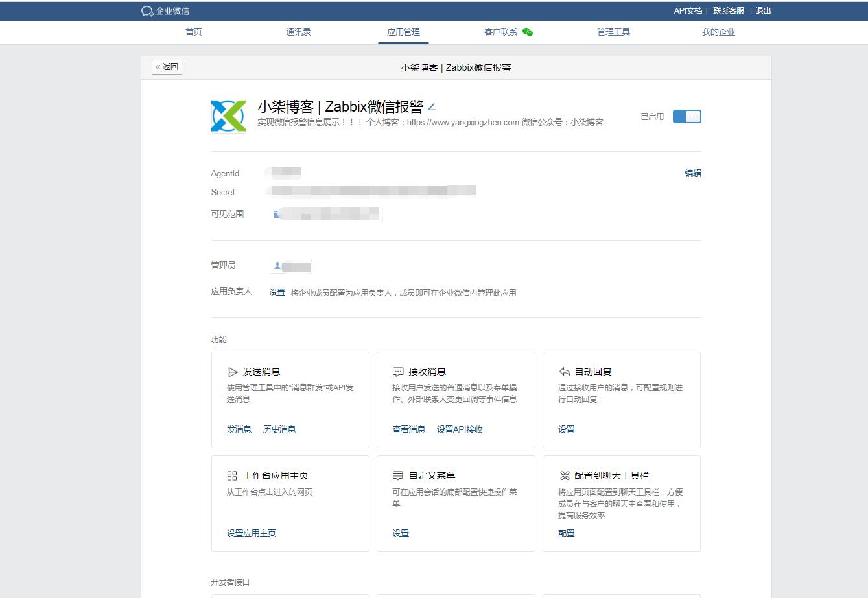Image resolution: width=868 pixels, height=598 pixels.
Task: Click 退出 to log out
Action: coord(763,11)
